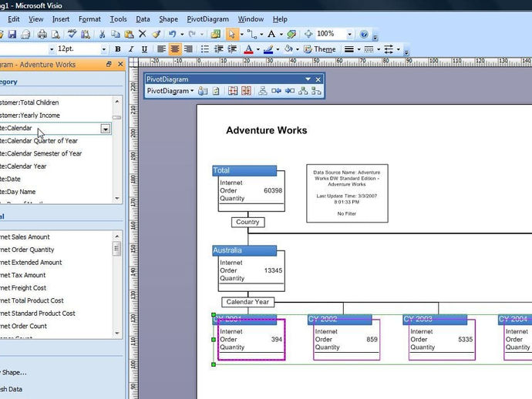Select the Australia node header

244,250
